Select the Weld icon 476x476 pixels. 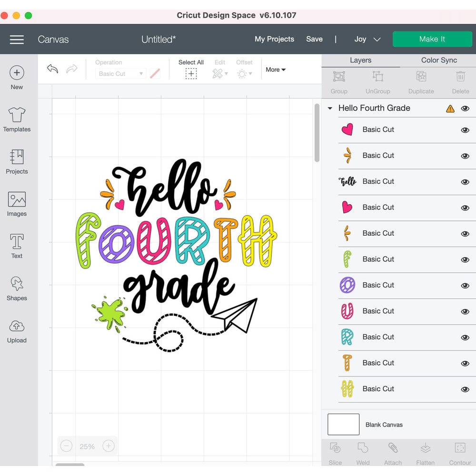tap(363, 451)
